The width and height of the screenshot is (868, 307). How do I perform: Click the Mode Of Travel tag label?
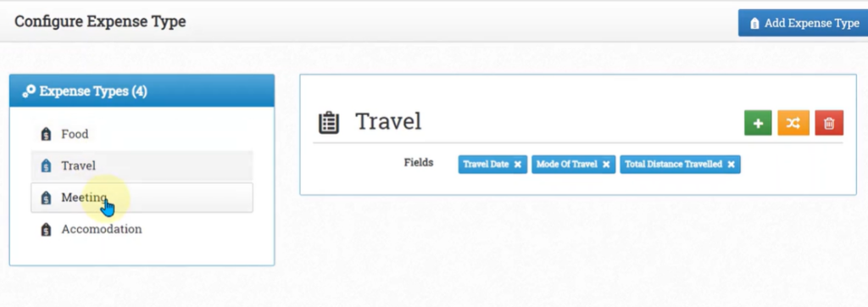pos(567,165)
